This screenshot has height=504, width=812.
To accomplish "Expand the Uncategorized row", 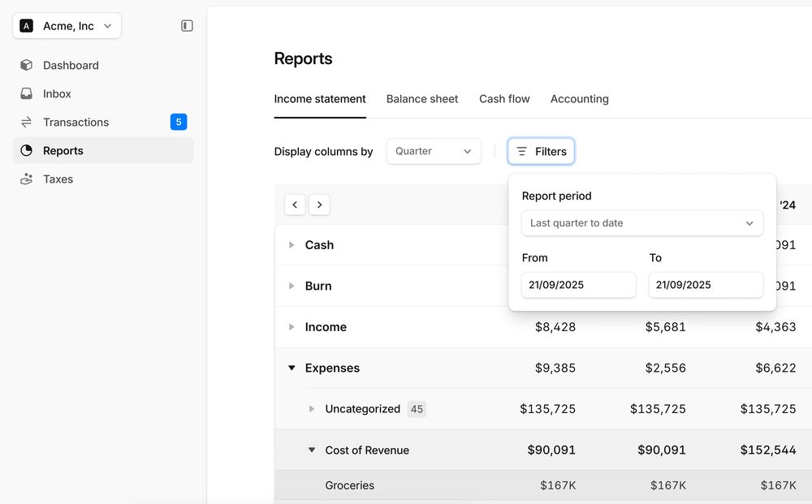I will coord(311,409).
